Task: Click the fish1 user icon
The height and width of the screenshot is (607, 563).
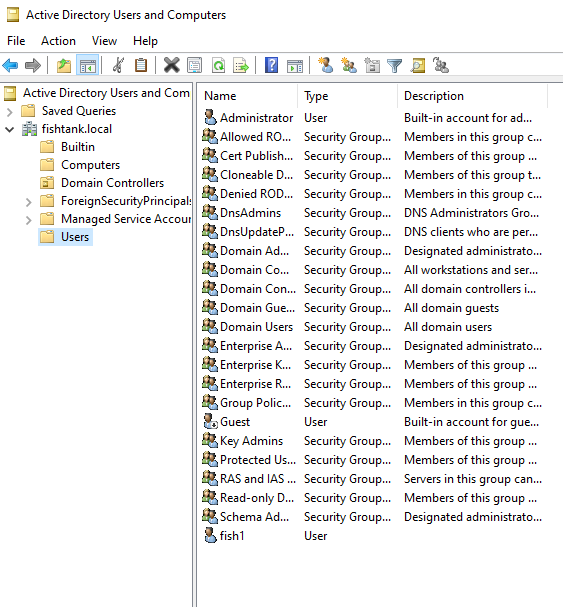Action: (x=210, y=535)
